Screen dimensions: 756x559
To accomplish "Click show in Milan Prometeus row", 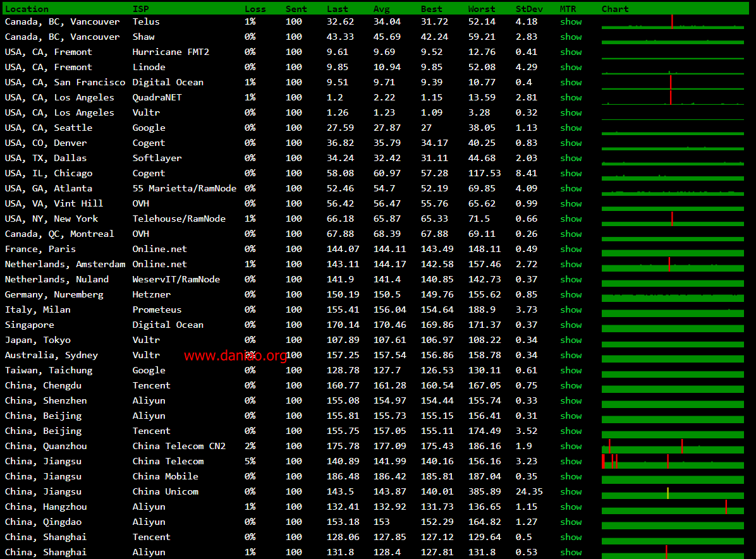I will click(x=571, y=310).
